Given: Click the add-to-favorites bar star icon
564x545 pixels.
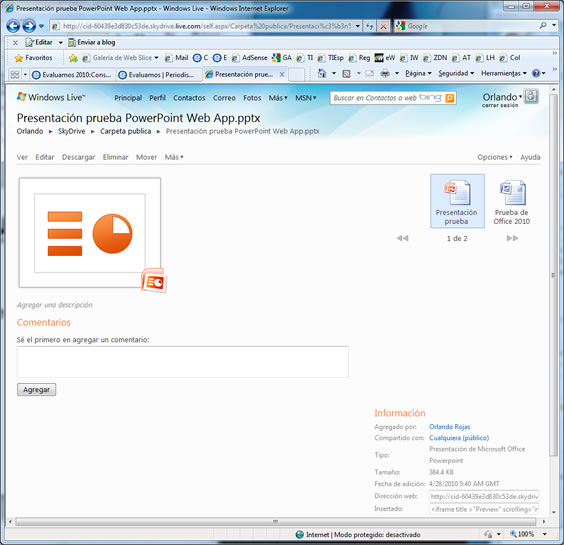Looking at the screenshot, I should [73, 58].
